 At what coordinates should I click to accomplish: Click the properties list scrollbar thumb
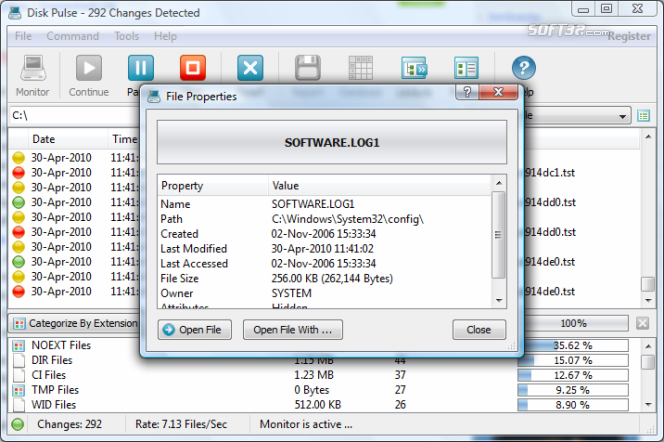click(498, 235)
